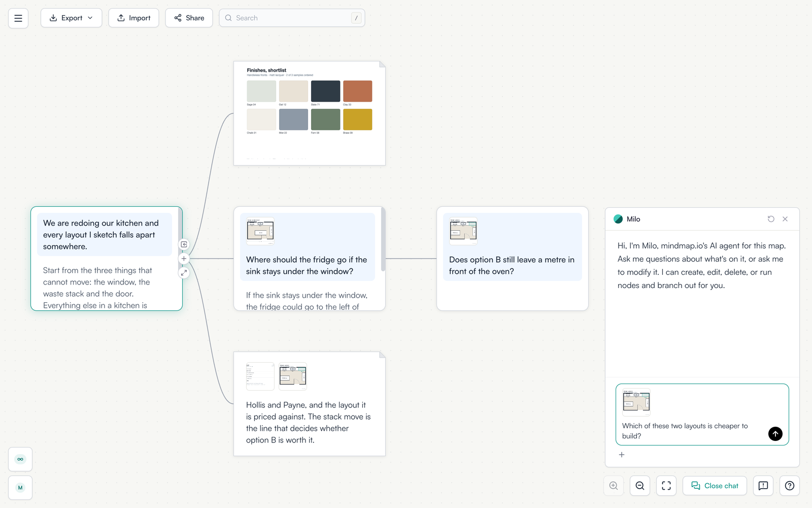Click the attached layout image in chat input
Image resolution: width=812 pixels, height=508 pixels.
(636, 403)
